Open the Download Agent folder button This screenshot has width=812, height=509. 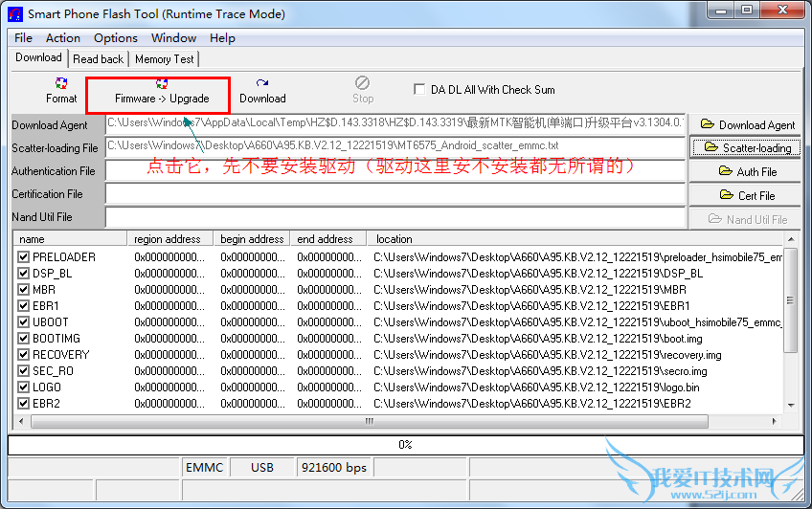pyautogui.click(x=745, y=124)
